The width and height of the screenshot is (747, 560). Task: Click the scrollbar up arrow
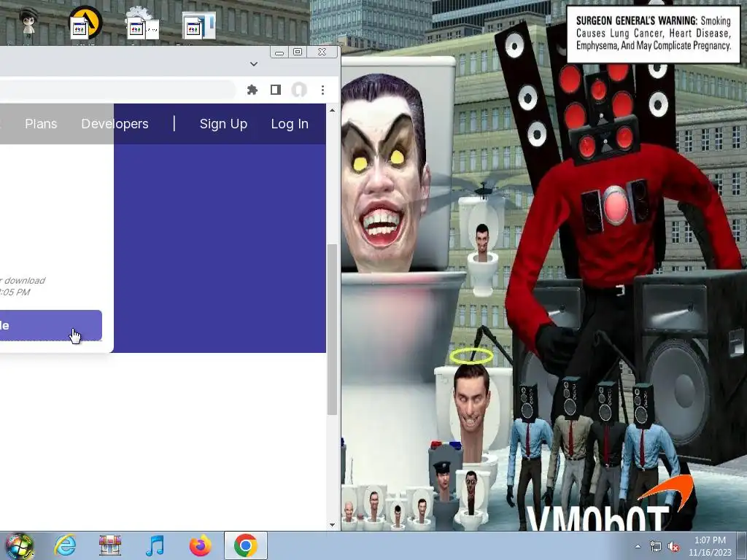332,110
